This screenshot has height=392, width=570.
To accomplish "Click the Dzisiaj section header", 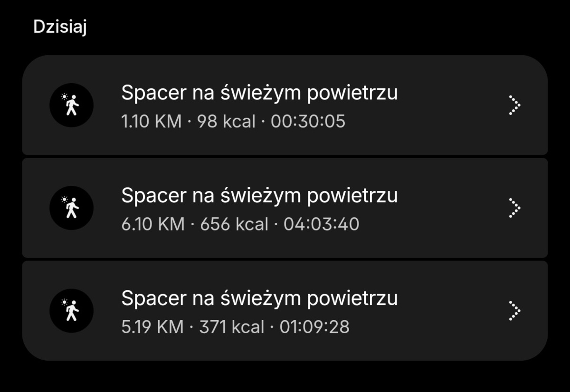I will pos(60,27).
